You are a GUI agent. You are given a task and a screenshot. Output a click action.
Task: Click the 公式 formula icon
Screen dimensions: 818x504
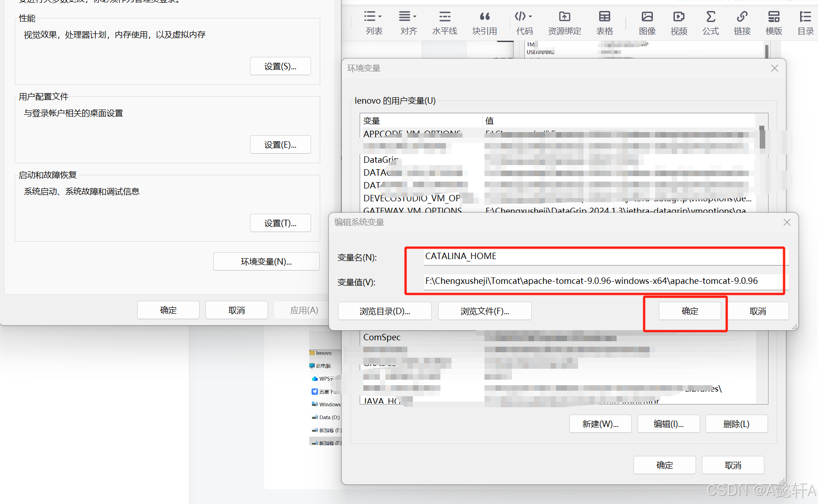[710, 22]
